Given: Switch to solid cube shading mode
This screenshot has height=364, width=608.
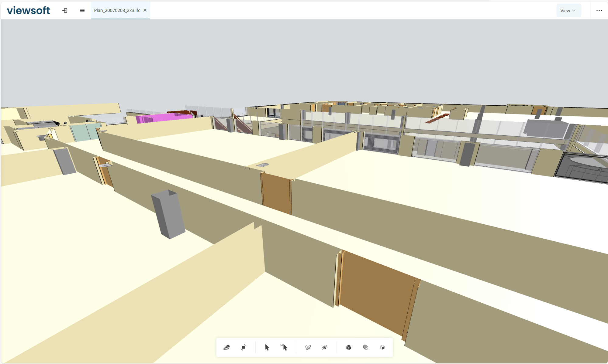Looking at the screenshot, I should pos(349,347).
